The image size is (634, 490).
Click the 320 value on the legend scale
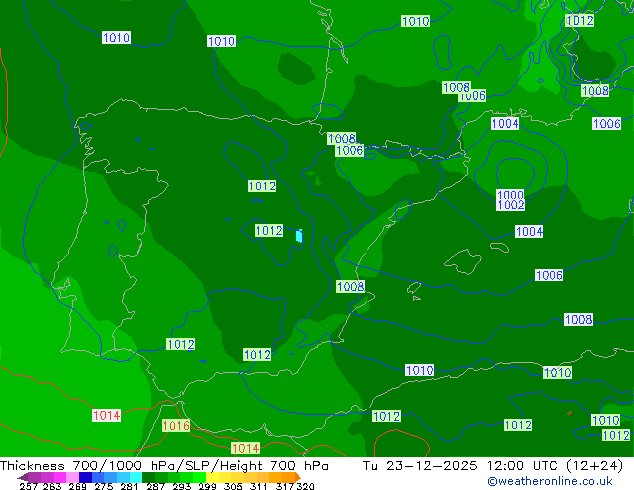pyautogui.click(x=305, y=486)
